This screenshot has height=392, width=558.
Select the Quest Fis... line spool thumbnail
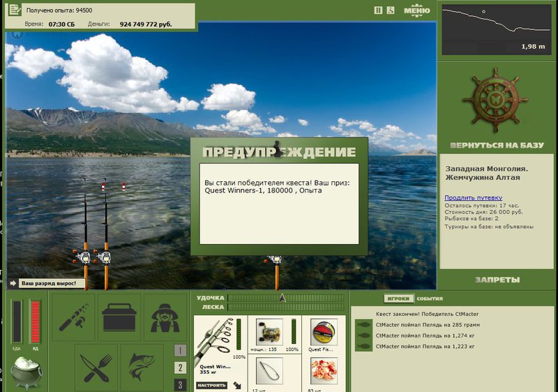[x=324, y=332]
